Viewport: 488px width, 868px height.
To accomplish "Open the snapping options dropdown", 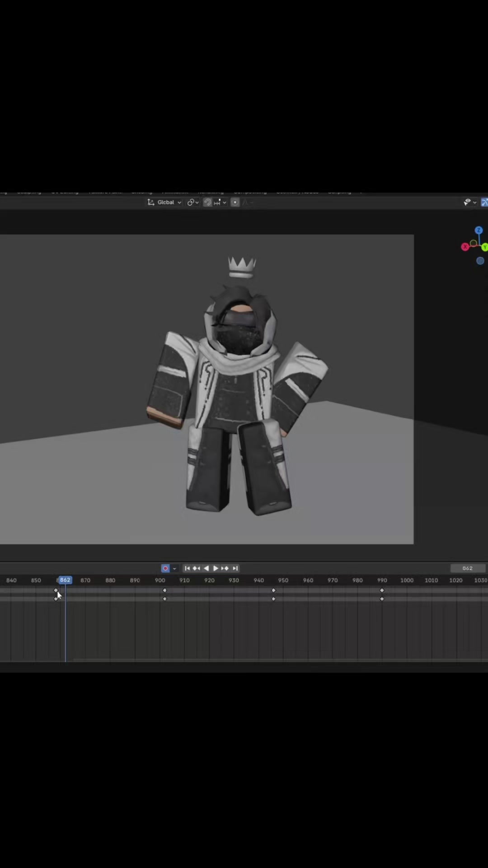I will coord(220,202).
